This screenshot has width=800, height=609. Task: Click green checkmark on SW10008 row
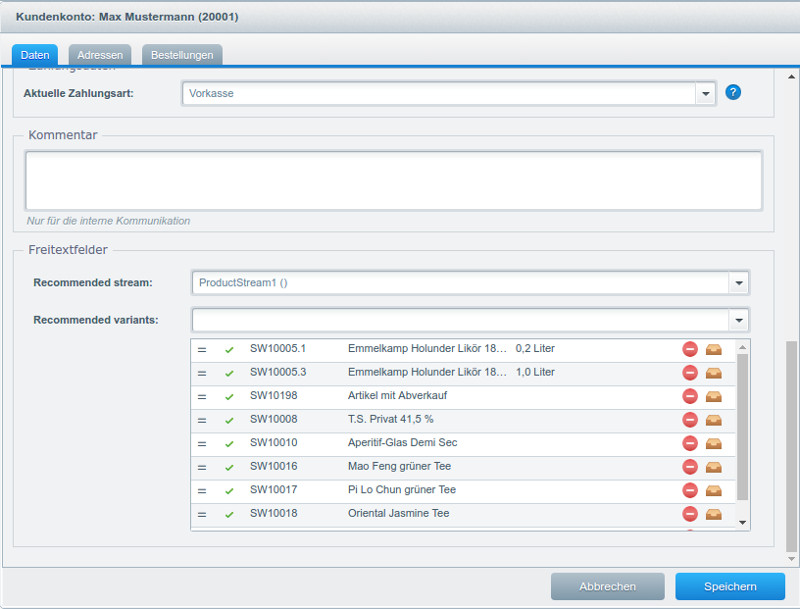click(x=229, y=420)
